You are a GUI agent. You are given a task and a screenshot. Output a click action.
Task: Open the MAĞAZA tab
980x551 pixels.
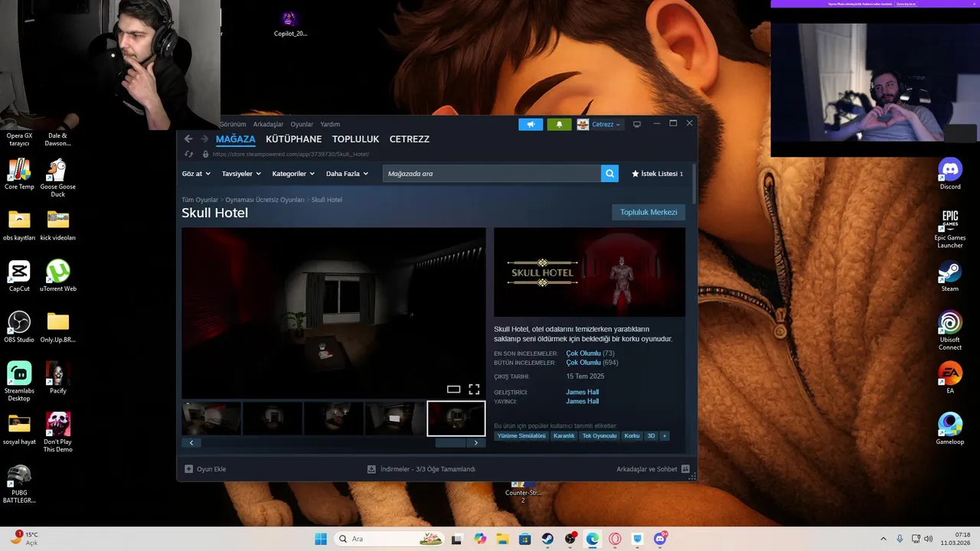point(236,139)
